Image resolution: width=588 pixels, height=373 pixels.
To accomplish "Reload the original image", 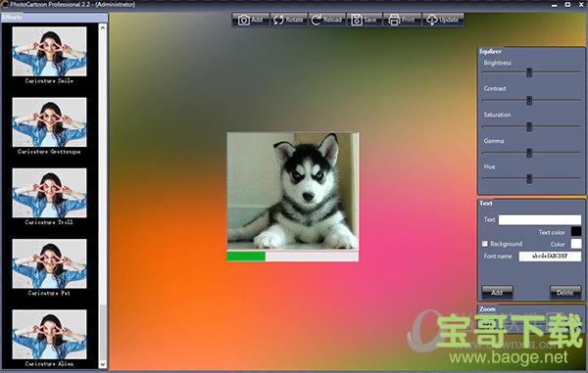I will [326, 20].
